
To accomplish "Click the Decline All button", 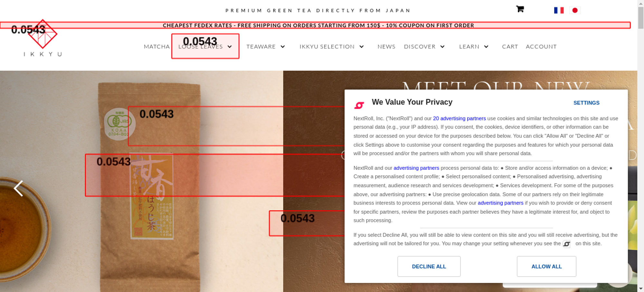I will click(x=429, y=266).
